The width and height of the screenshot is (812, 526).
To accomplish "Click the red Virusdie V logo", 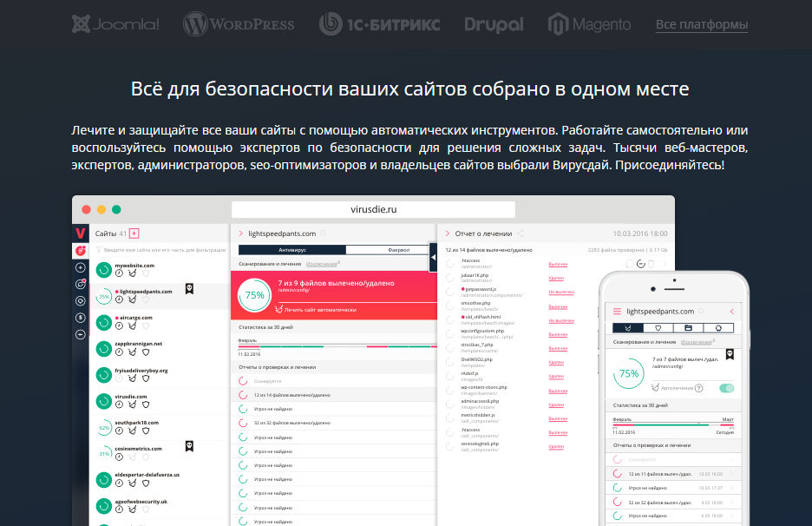I will [x=81, y=233].
